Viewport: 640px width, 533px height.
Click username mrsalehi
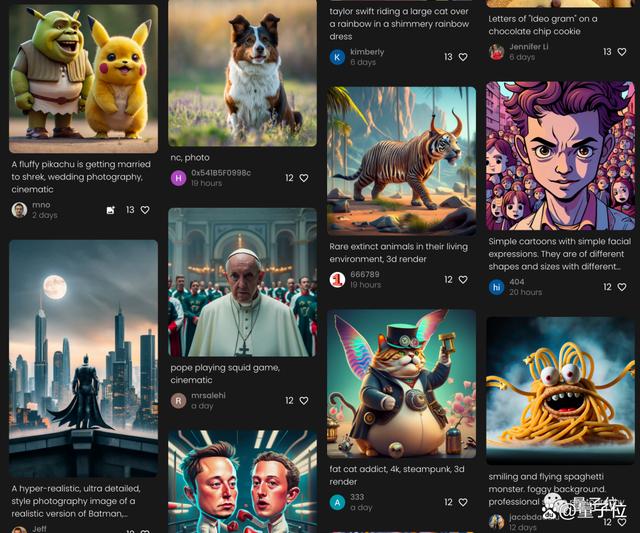coord(208,395)
